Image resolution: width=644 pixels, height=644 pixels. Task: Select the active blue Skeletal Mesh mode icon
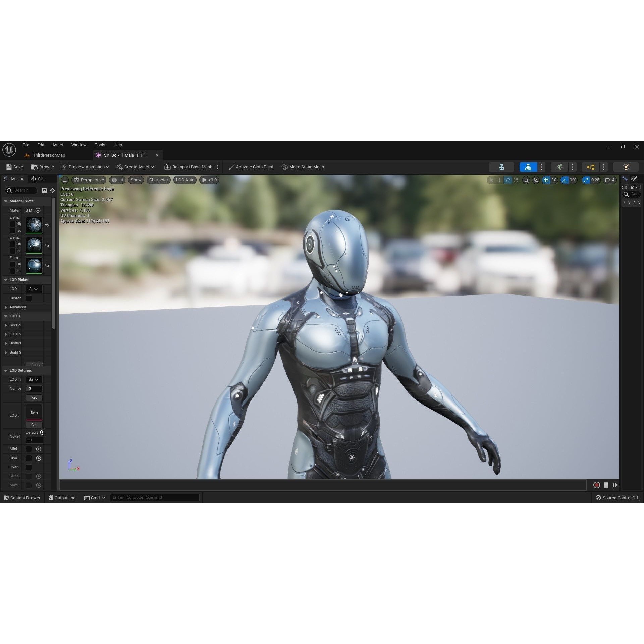[x=528, y=167]
